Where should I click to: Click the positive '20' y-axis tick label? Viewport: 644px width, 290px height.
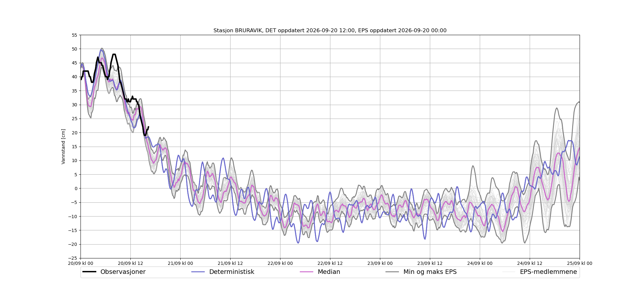(x=74, y=133)
